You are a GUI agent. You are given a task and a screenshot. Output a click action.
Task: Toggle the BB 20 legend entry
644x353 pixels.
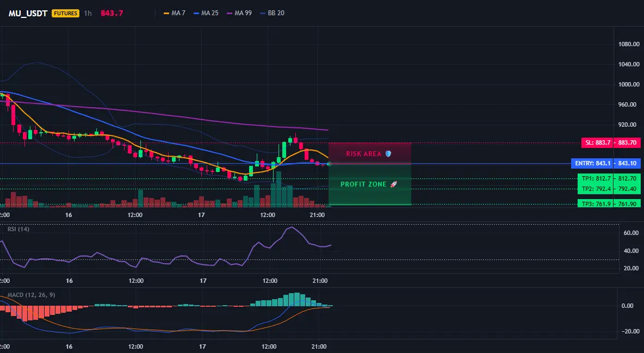(272, 13)
